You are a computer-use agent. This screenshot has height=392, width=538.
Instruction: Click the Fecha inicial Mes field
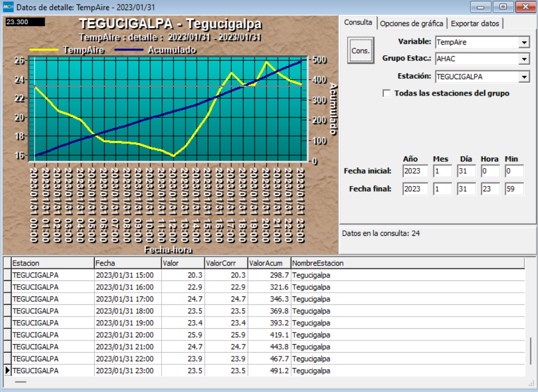[x=442, y=171]
